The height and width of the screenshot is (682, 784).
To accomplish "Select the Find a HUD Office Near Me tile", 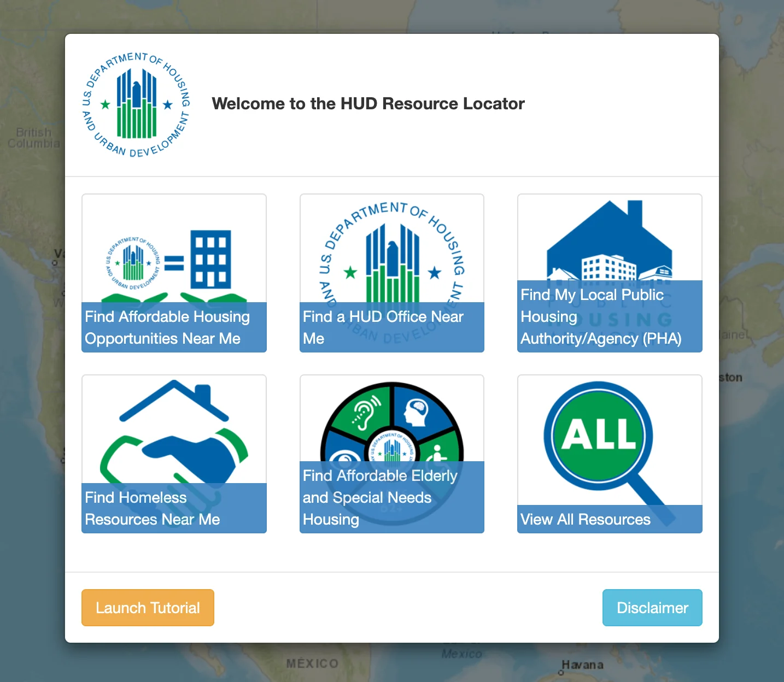I will (x=392, y=273).
